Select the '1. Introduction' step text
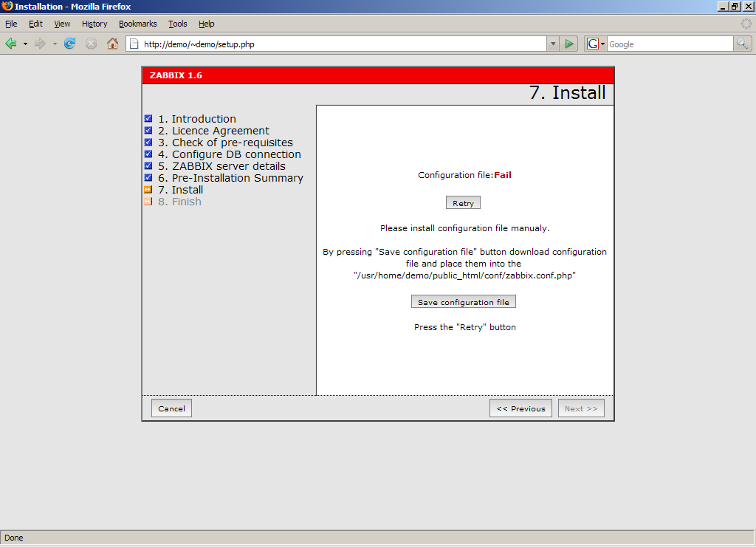The image size is (756, 548). [197, 119]
